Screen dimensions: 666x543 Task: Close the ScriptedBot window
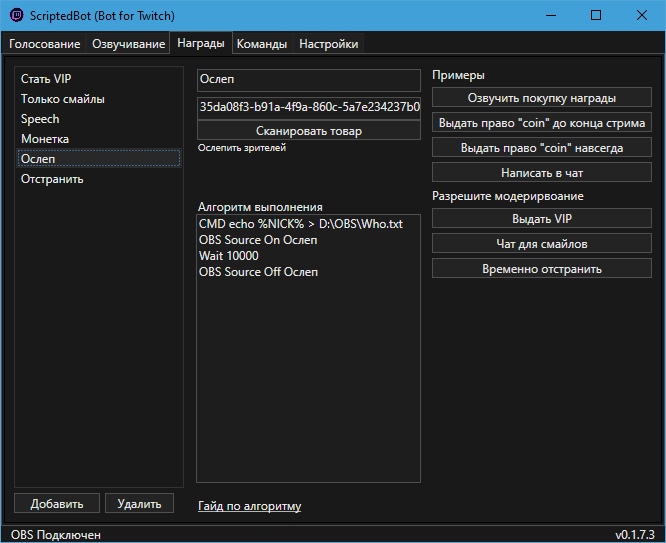pyautogui.click(x=642, y=16)
